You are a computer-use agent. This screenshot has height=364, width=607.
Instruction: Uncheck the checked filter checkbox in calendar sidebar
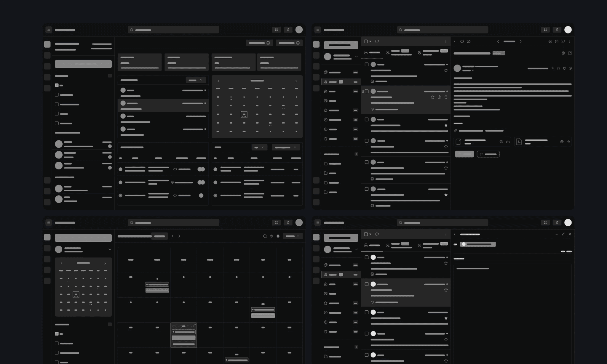coord(57,334)
